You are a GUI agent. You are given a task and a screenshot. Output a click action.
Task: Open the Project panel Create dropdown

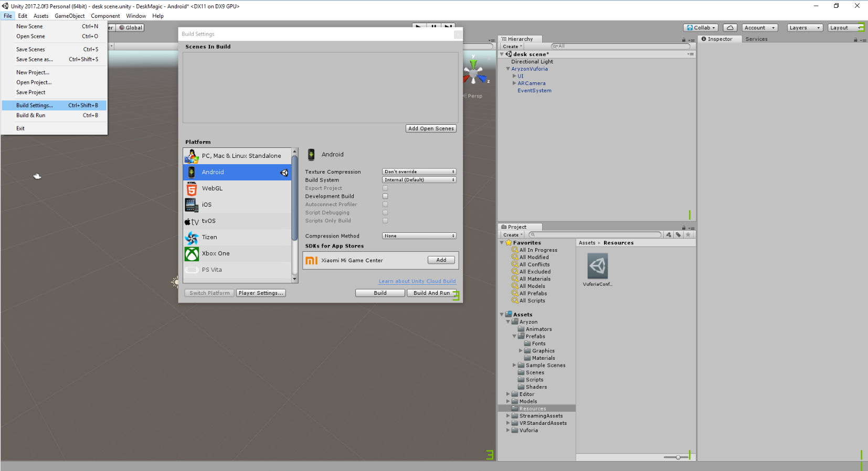(x=513, y=235)
